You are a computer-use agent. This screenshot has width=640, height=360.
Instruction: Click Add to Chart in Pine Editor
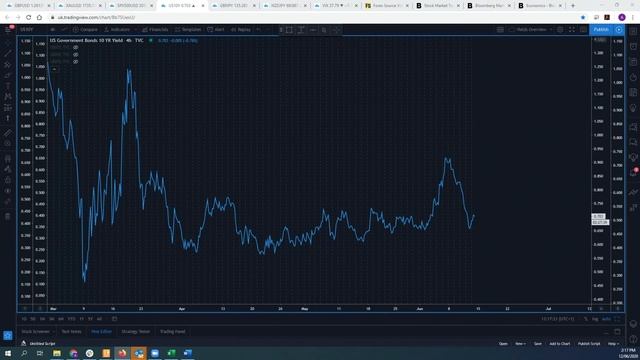[559, 344]
